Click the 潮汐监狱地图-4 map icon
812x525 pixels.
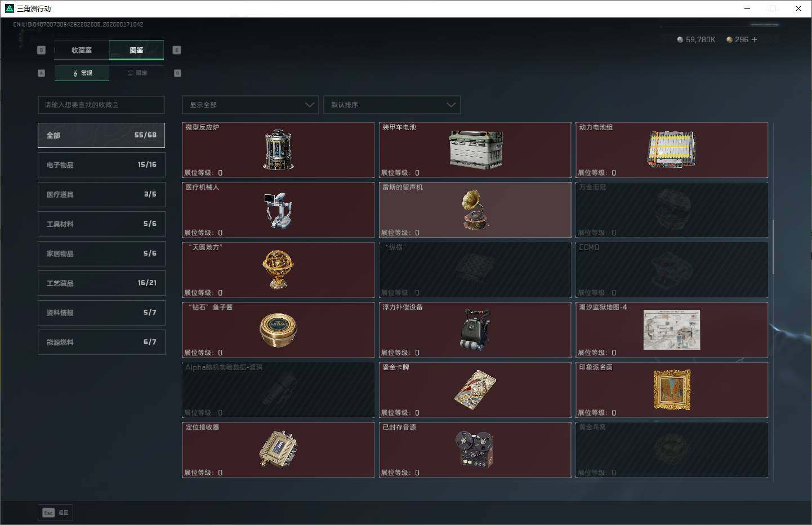point(672,330)
